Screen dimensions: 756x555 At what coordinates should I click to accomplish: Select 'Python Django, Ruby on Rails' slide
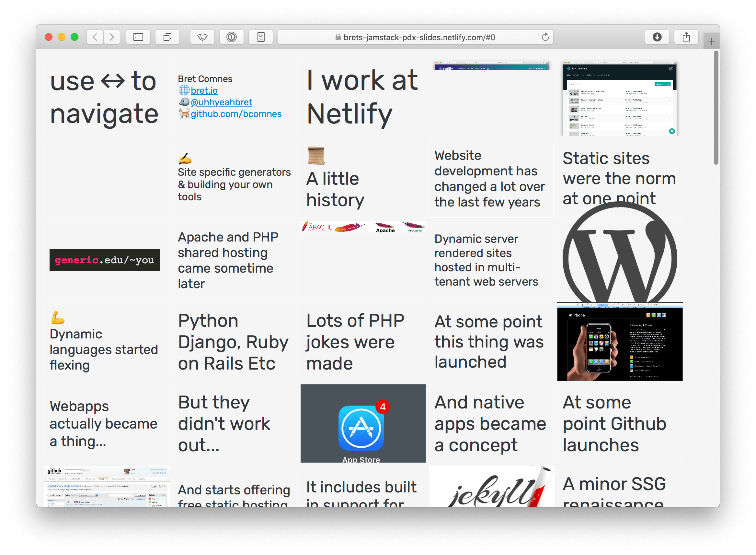(x=235, y=341)
